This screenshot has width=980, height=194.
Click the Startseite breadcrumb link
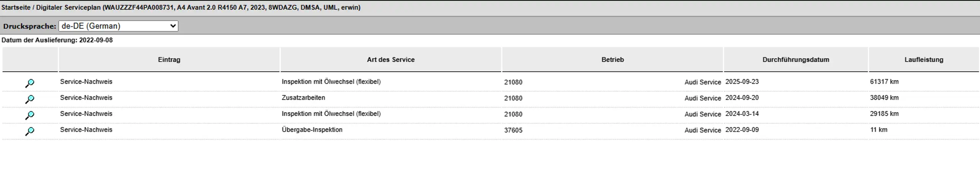pos(16,8)
